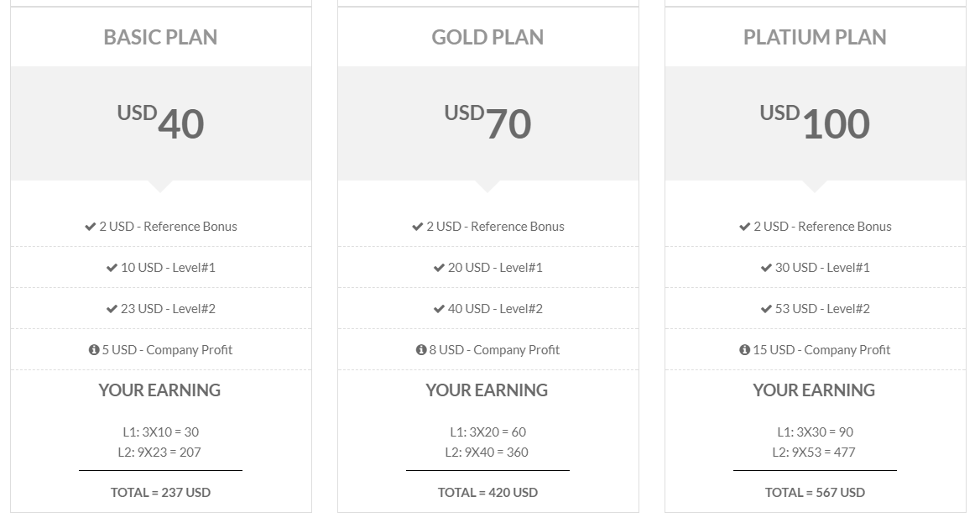The image size is (980, 518).
Task: Select the BASIC PLAN heading
Action: point(160,38)
